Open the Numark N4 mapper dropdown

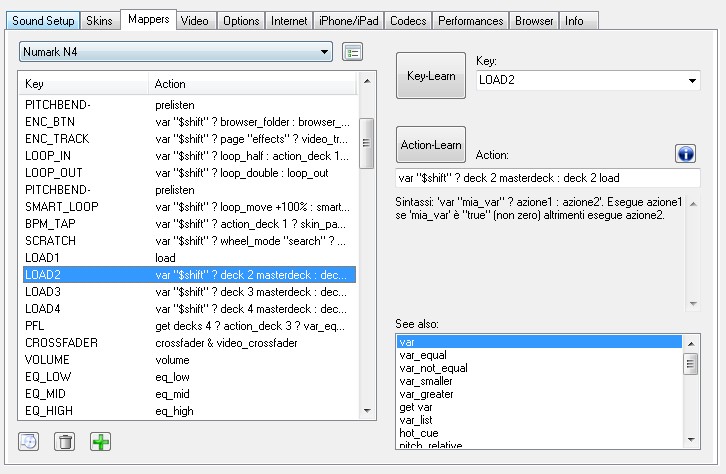177,51
